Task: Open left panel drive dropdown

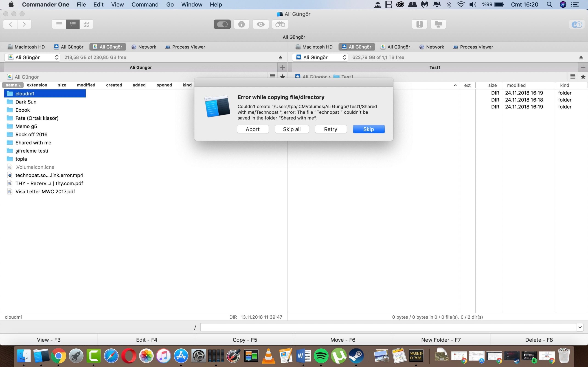Action: click(32, 58)
